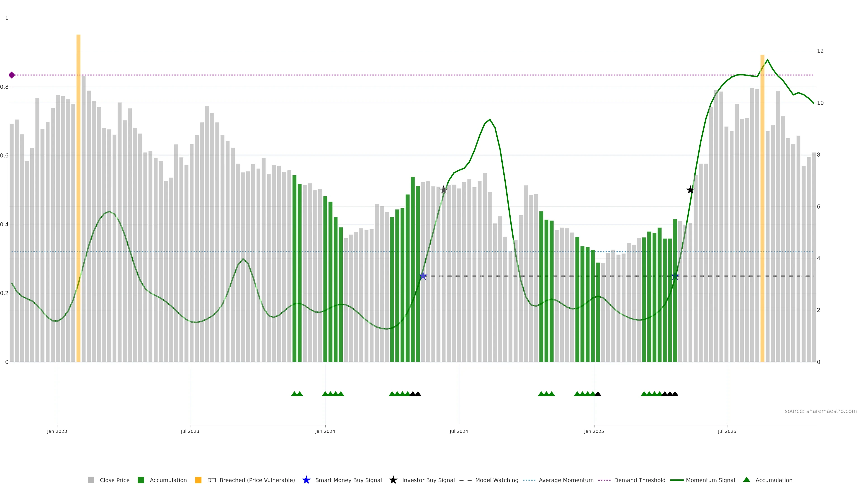This screenshot has height=488, width=868.
Task: Click the source sharemaestro.com text
Action: point(821,411)
